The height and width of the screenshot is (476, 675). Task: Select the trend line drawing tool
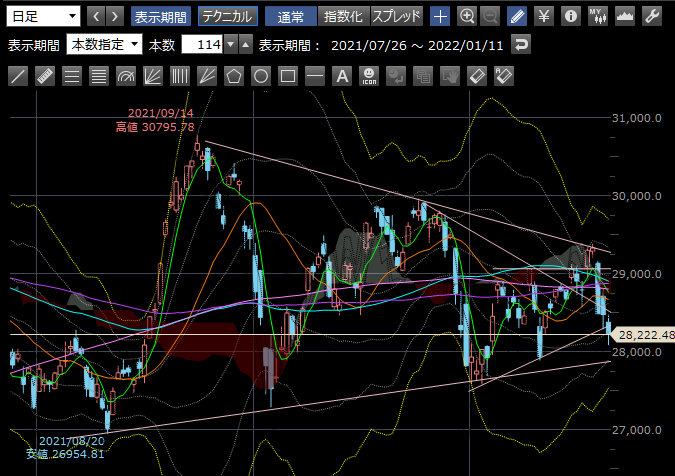coord(18,76)
